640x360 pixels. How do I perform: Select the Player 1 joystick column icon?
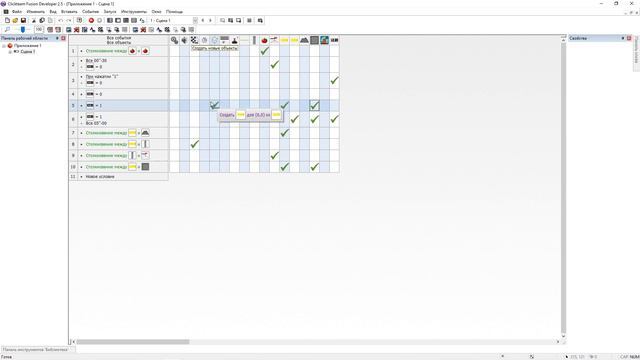[x=234, y=40]
